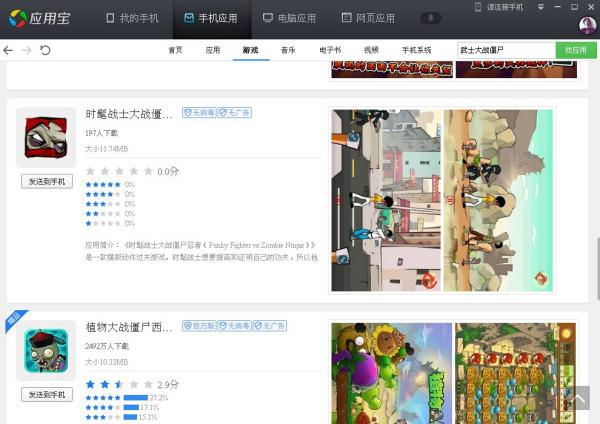This screenshot has height=424, width=600.
Task: Click the 无广告 badge on 植物大战僵尸
Action: pyautogui.click(x=270, y=326)
